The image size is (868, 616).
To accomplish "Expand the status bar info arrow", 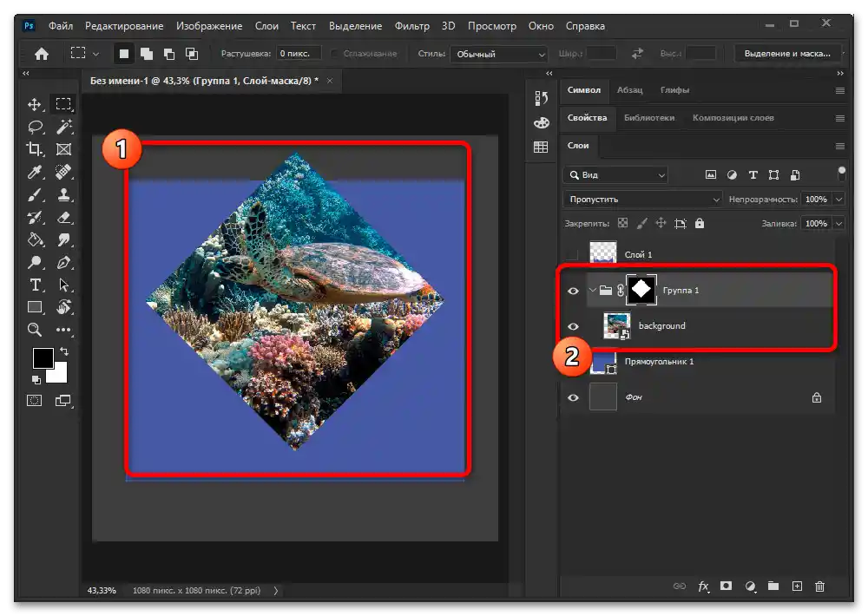I will [276, 591].
